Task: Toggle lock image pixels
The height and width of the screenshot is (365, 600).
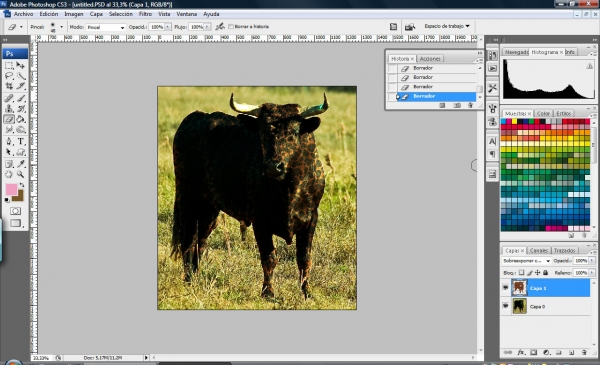Action: click(530, 273)
